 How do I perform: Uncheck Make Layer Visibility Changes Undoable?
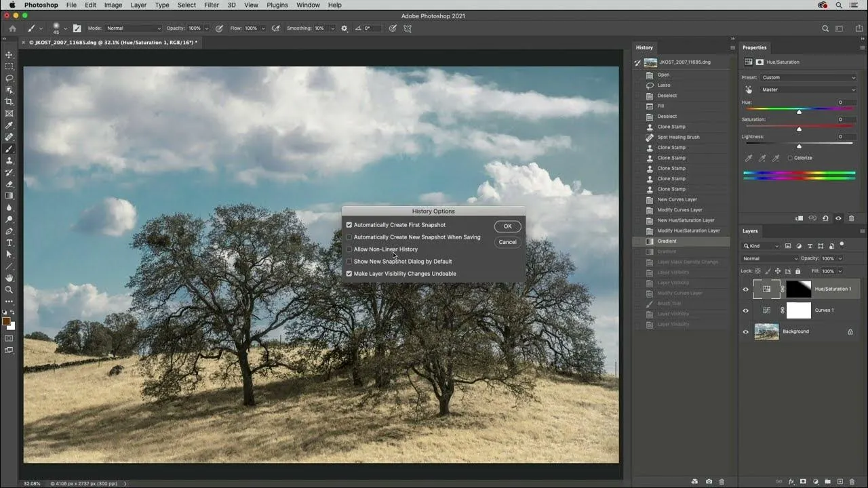[349, 273]
